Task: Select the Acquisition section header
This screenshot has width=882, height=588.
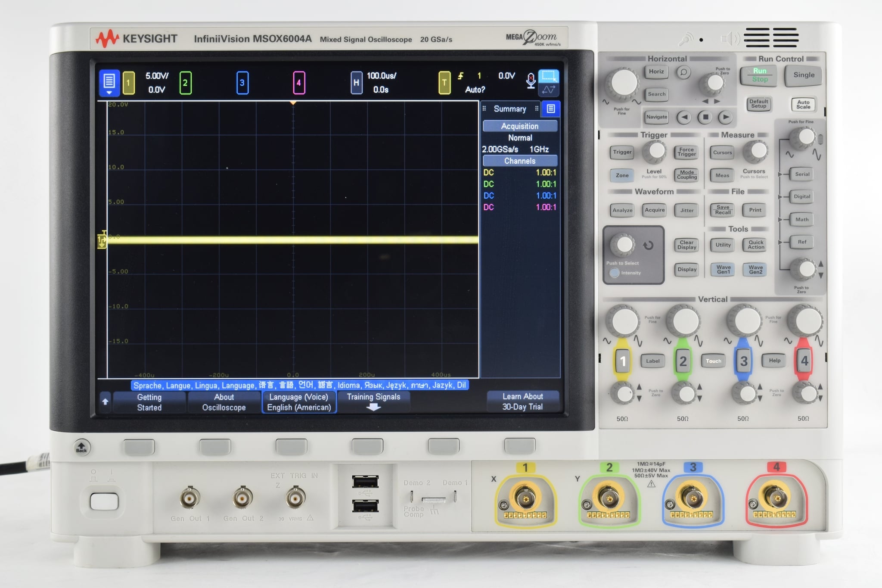Action: 520,126
